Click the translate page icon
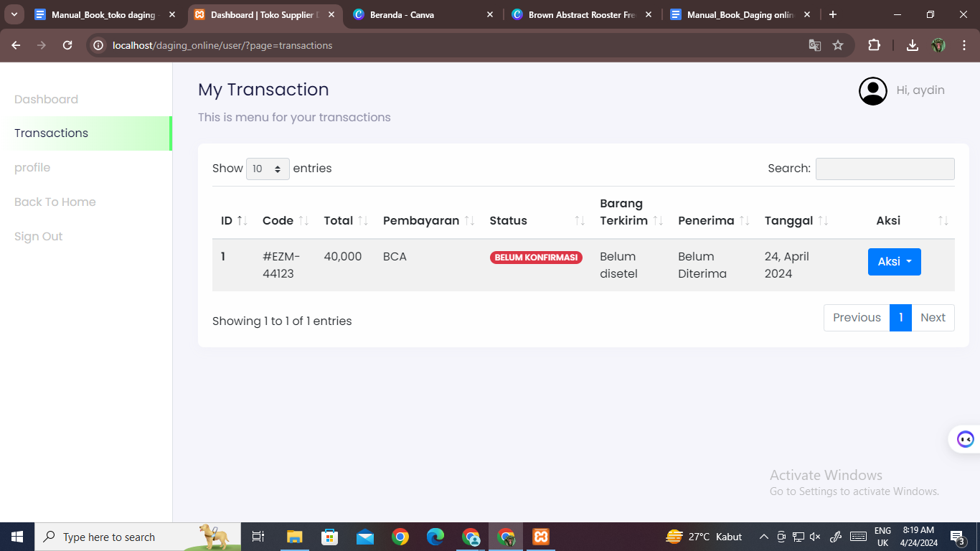This screenshot has width=980, height=551. coord(814,45)
